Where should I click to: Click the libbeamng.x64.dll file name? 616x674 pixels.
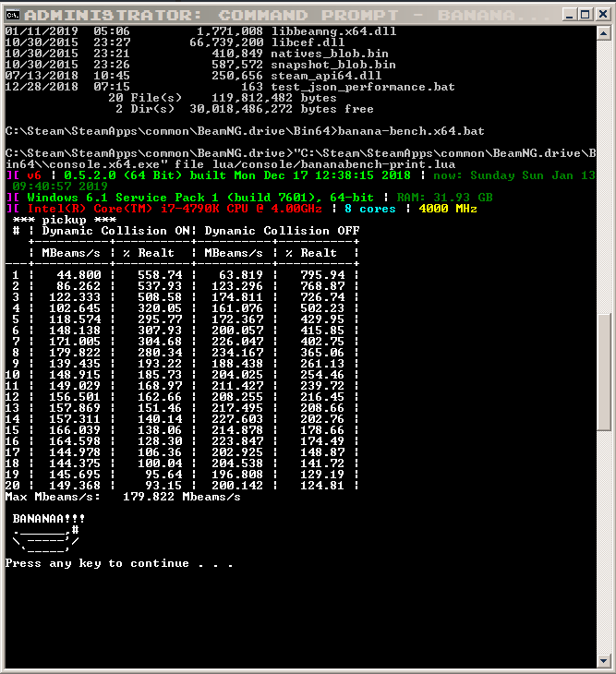333,31
